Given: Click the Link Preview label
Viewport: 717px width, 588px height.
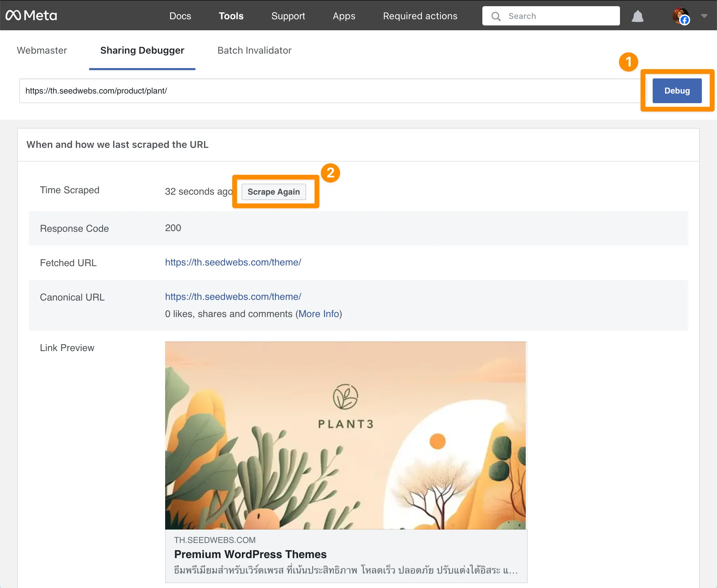Looking at the screenshot, I should [67, 348].
